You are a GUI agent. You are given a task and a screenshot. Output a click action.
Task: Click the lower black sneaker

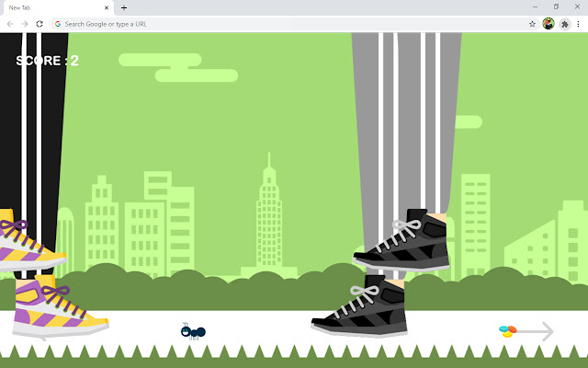coord(359,306)
